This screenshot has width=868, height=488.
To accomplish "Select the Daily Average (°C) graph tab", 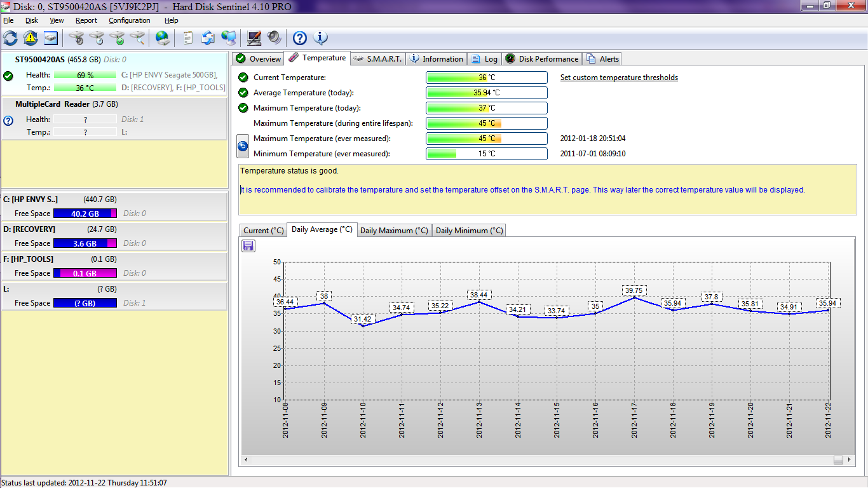I will [322, 229].
